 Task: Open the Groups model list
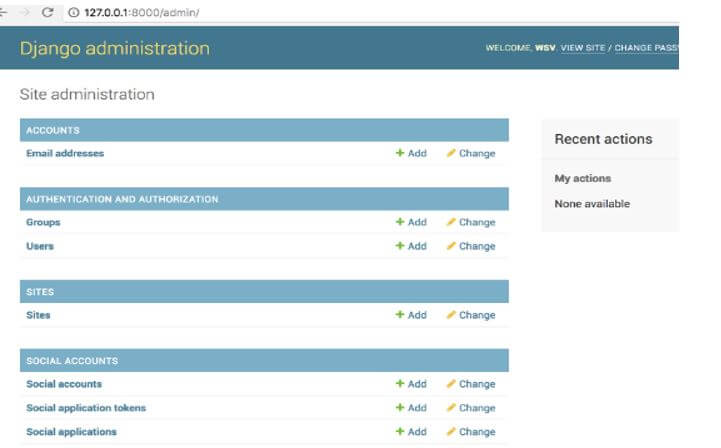coord(43,222)
